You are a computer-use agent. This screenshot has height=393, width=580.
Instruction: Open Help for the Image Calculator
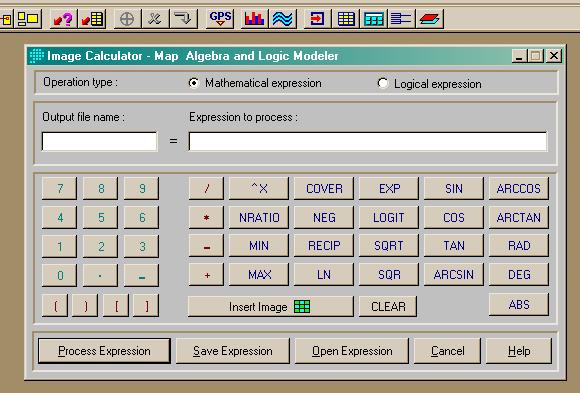point(519,351)
